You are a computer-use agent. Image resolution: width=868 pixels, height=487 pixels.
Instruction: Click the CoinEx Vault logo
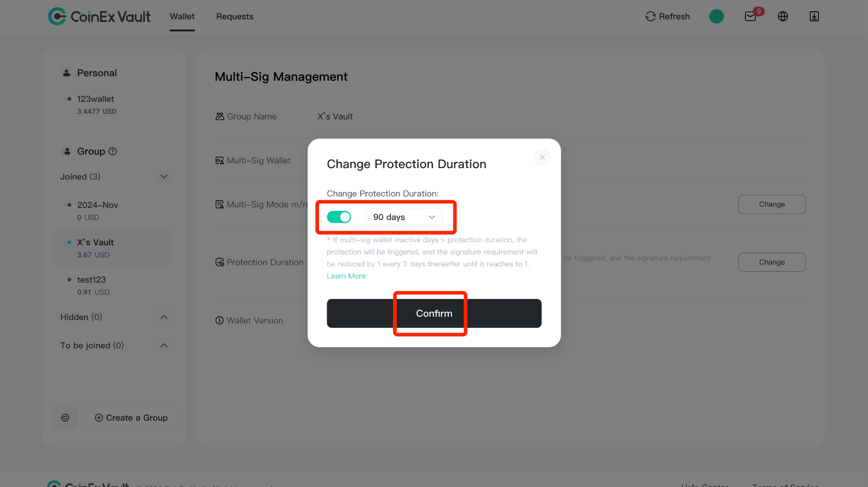(99, 17)
